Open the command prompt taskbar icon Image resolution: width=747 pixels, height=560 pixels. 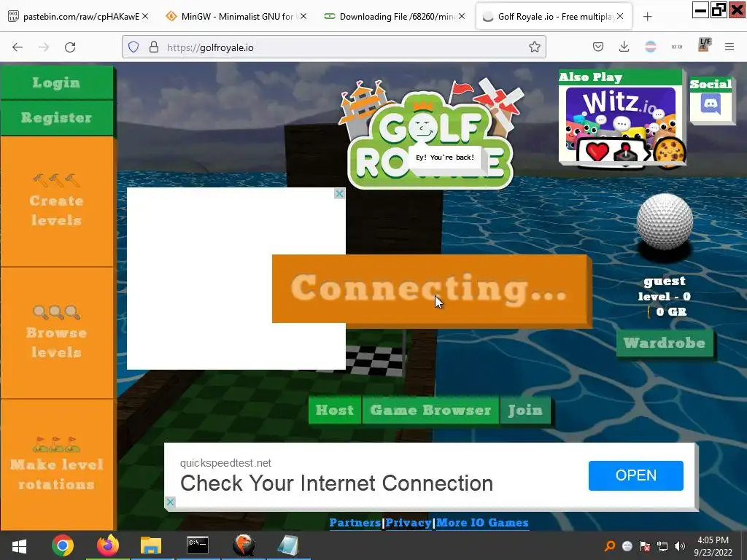(197, 545)
